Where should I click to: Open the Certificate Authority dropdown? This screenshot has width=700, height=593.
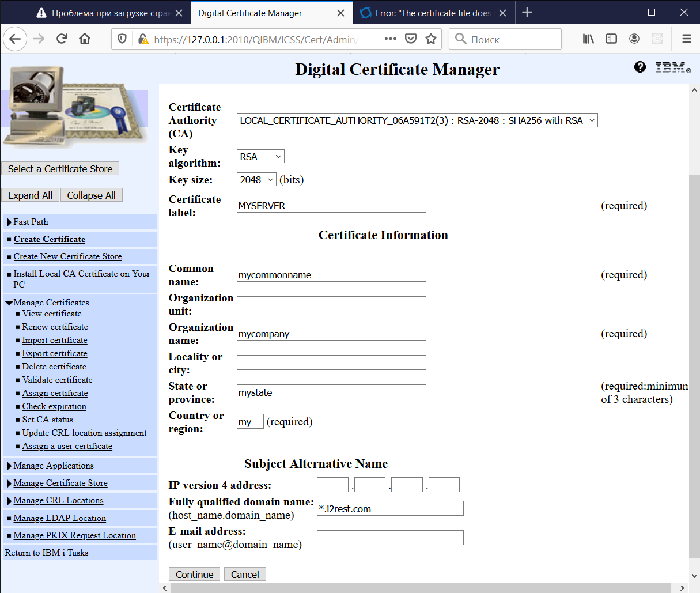coord(417,120)
